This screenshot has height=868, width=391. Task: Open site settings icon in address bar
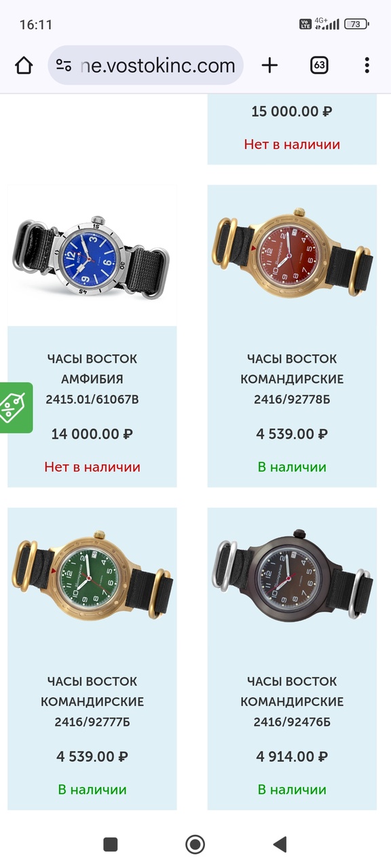click(x=64, y=65)
